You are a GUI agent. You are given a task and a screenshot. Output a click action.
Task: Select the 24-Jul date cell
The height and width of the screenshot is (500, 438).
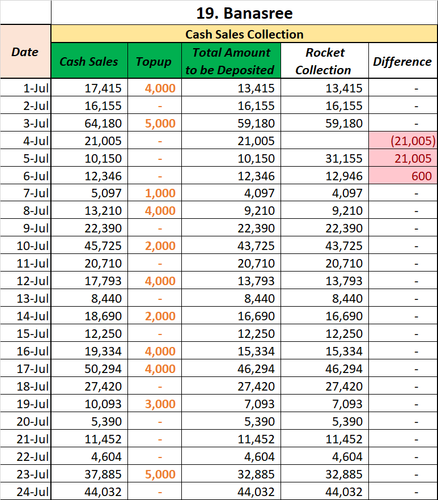point(25,491)
